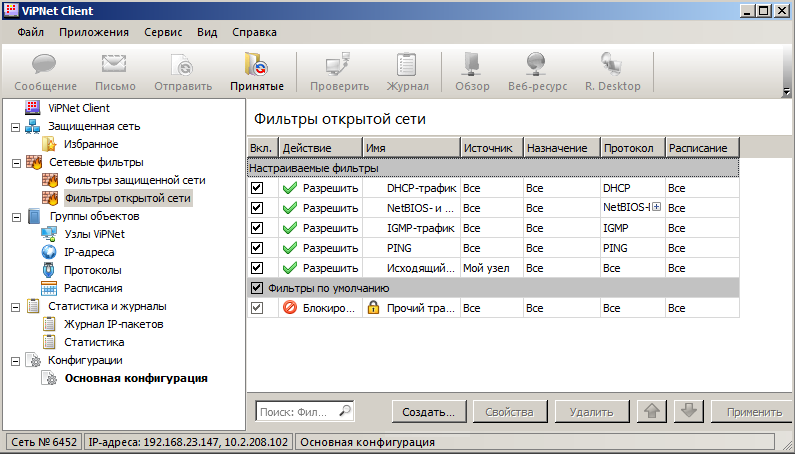
Task: Toggle the IGMP-трафик filter checkbox
Action: [x=257, y=228]
